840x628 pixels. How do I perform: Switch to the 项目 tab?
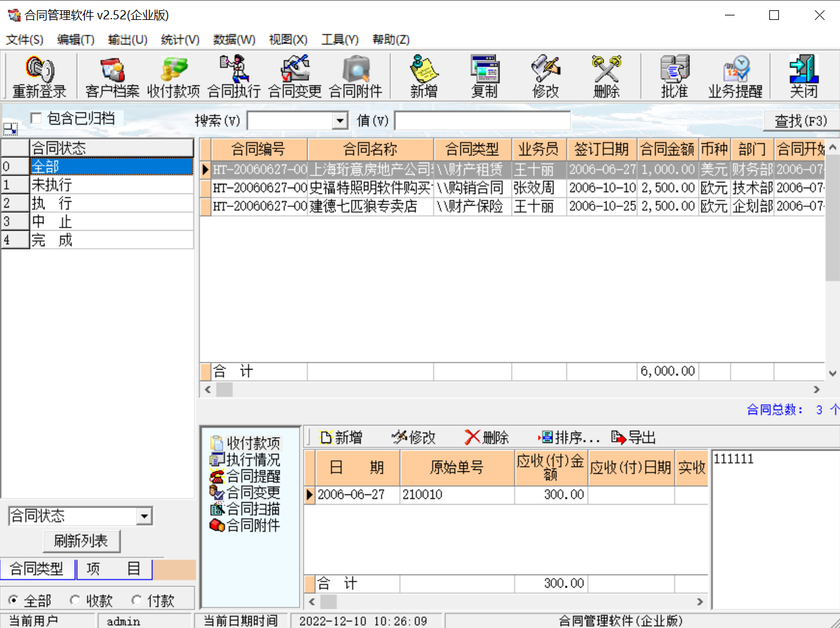pos(114,570)
